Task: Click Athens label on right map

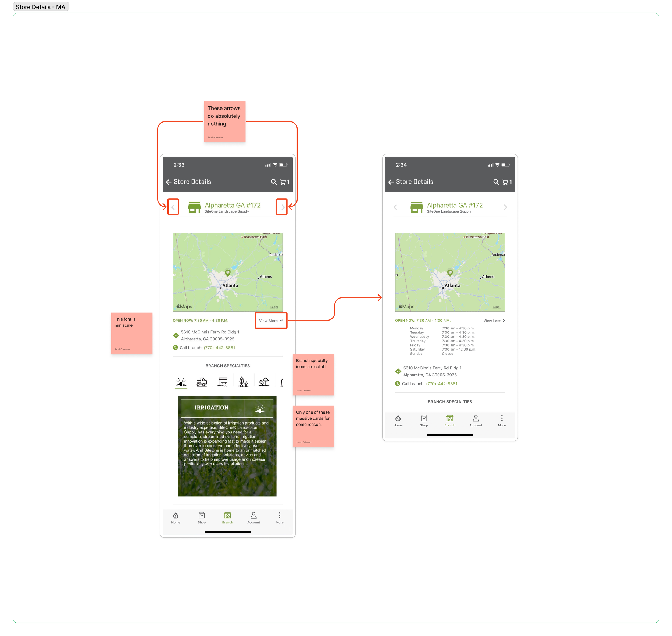Action: (488, 277)
